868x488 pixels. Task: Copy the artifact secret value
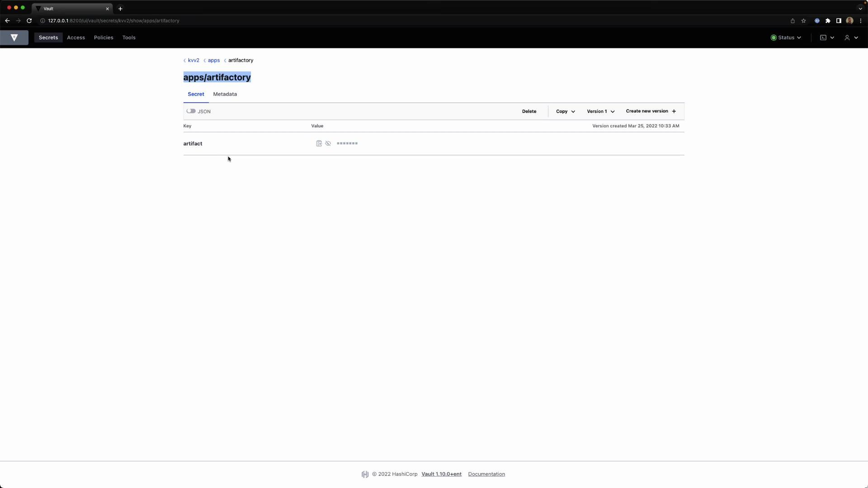[x=319, y=144]
